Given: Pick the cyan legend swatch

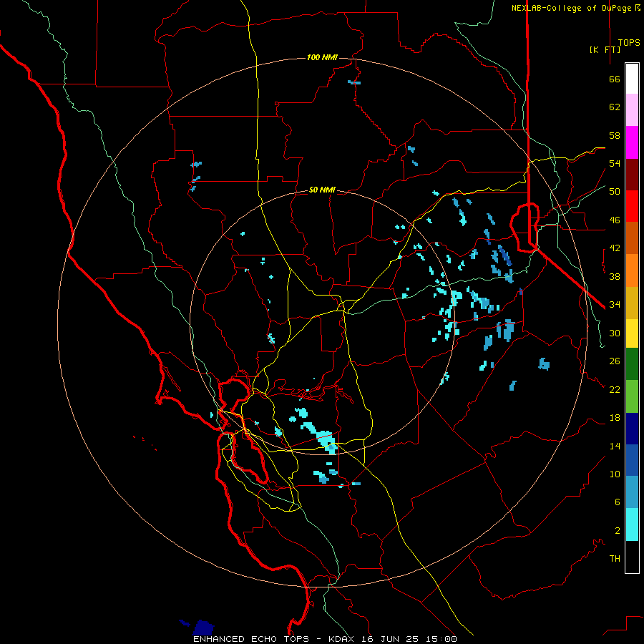Looking at the screenshot, I should coord(632,525).
